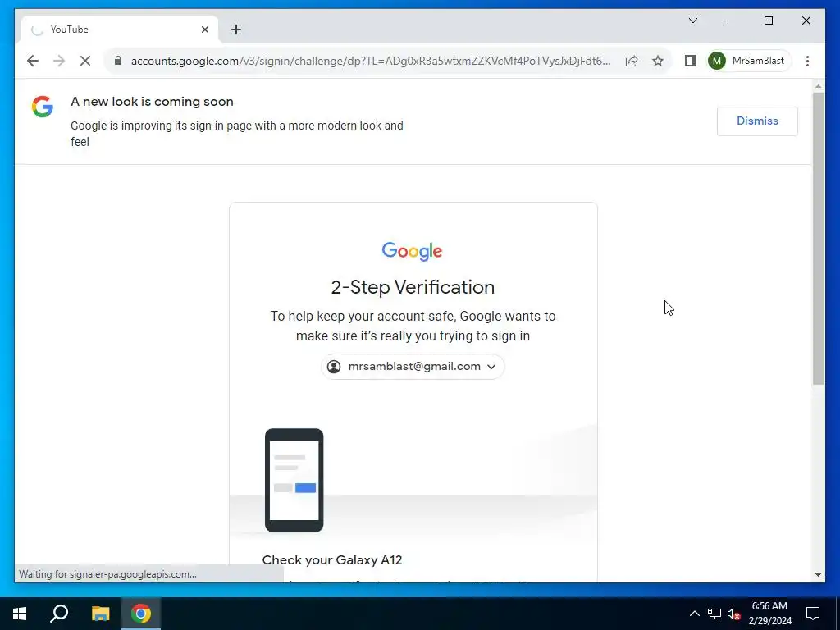The image size is (840, 630).
Task: Click the share page icon in address bar
Action: pyautogui.click(x=632, y=61)
